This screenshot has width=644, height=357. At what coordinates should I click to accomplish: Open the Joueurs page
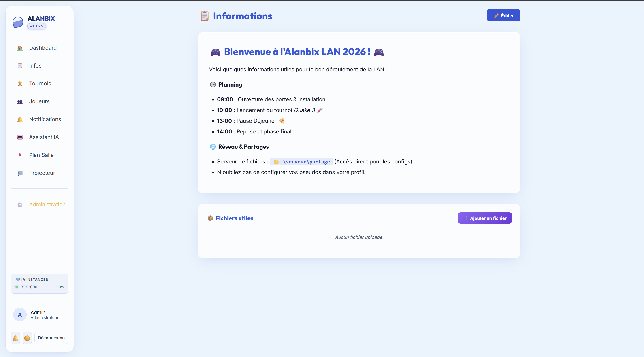(40, 101)
